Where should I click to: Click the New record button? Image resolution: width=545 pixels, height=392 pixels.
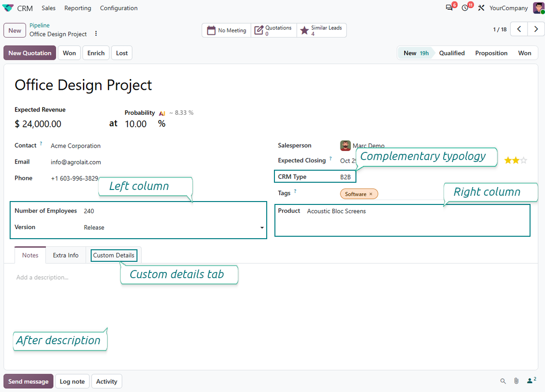[x=14, y=30]
